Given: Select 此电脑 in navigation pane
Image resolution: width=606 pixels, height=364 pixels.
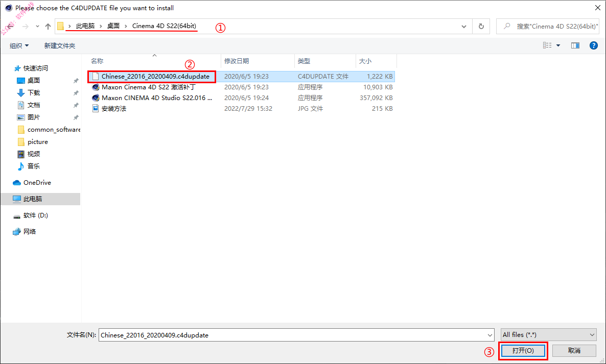Looking at the screenshot, I should click(x=40, y=199).
